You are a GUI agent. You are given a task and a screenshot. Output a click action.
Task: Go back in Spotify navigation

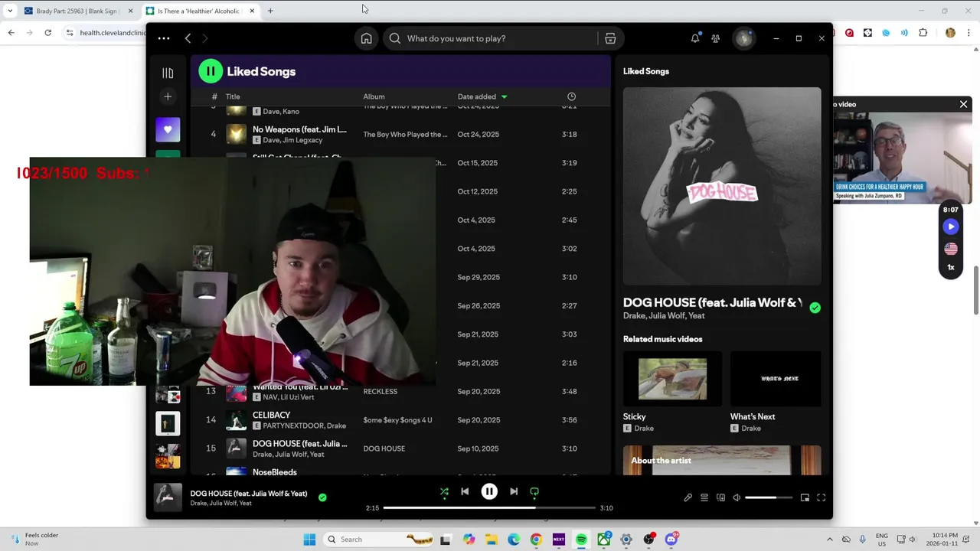188,38
